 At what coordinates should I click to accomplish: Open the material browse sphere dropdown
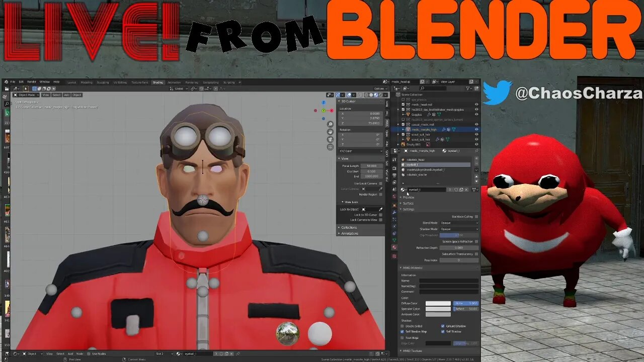(x=403, y=190)
